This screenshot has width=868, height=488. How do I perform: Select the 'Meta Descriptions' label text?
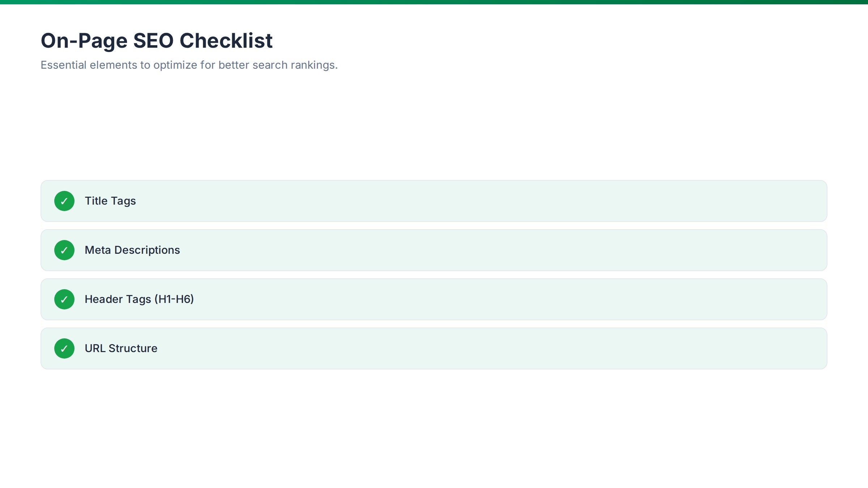tap(132, 250)
